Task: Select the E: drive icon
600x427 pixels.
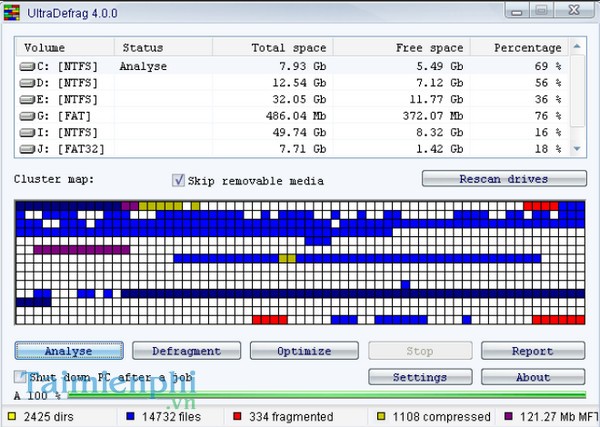Action: (x=27, y=99)
